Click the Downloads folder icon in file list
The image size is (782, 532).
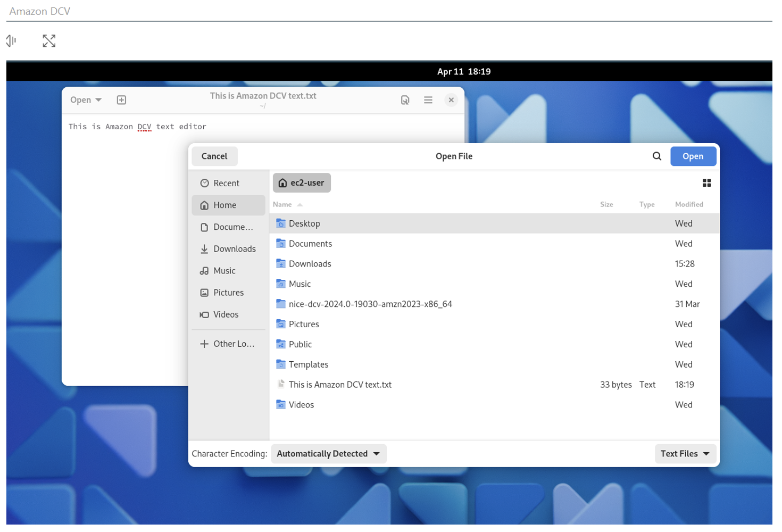(281, 264)
